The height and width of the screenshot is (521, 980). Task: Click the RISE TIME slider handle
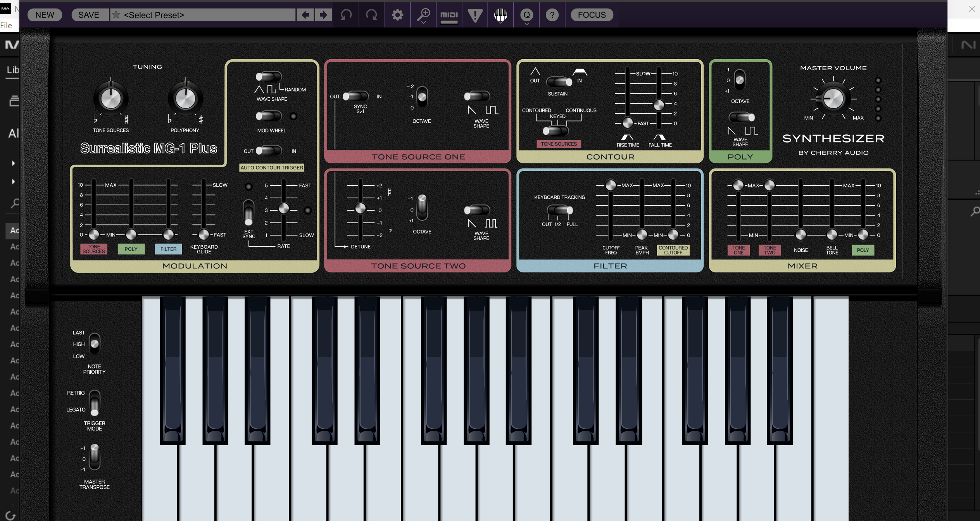[x=627, y=123]
